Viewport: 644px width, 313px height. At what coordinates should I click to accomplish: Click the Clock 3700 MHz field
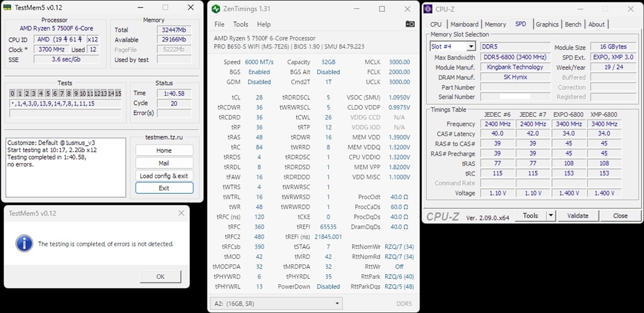pos(52,50)
